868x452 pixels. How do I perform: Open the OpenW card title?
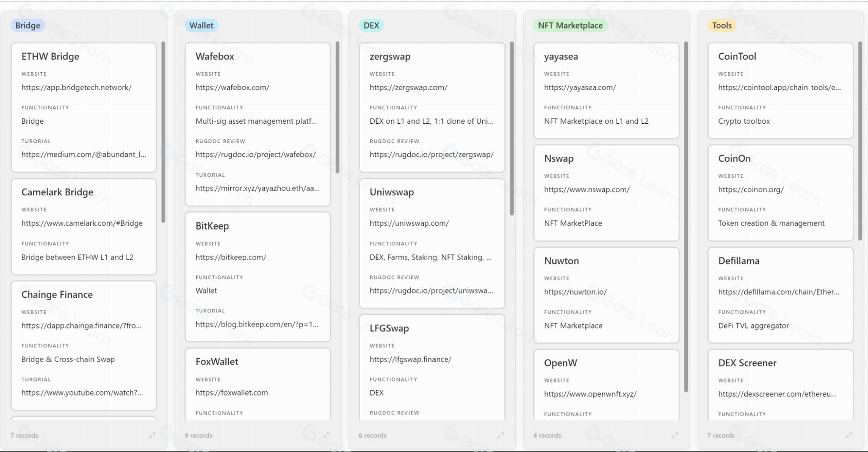coord(561,363)
